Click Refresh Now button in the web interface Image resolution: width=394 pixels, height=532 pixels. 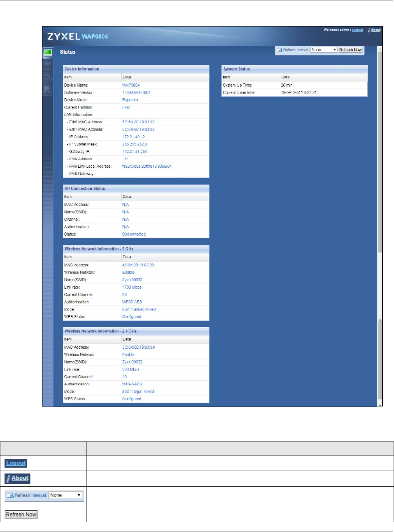coord(350,50)
